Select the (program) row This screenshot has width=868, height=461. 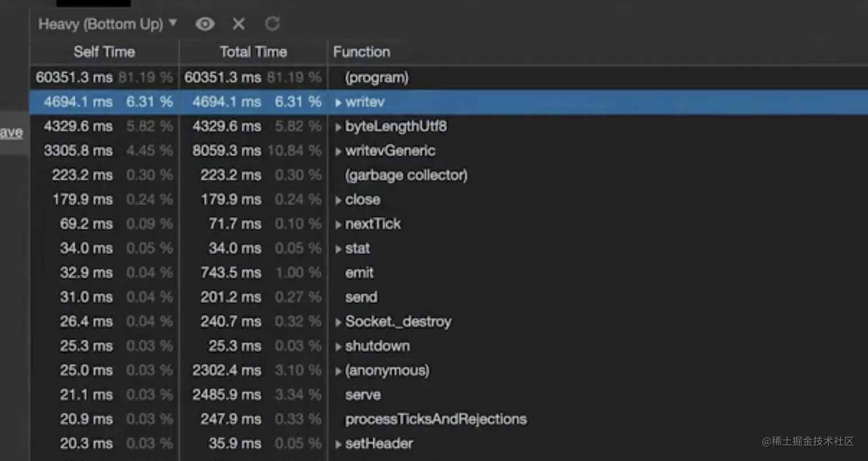(377, 78)
